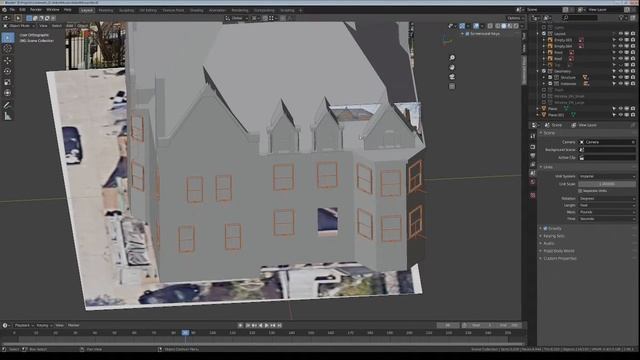Expand the Keying Sets panel
This screenshot has height=360, width=640.
(554, 236)
